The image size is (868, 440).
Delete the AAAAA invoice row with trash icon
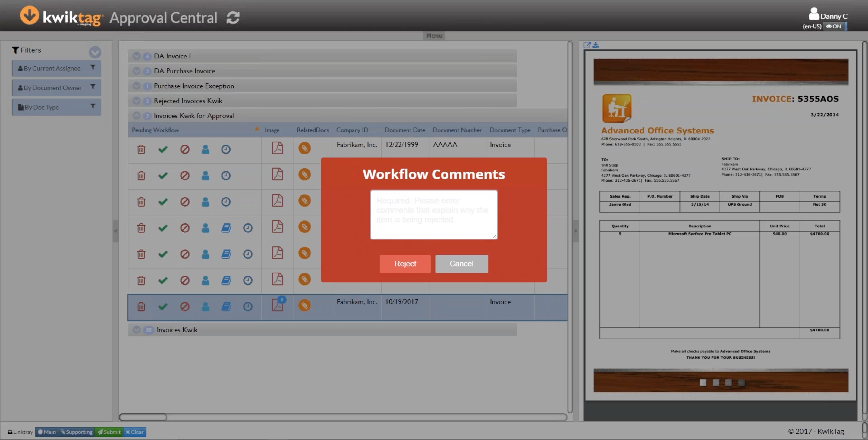tap(141, 149)
